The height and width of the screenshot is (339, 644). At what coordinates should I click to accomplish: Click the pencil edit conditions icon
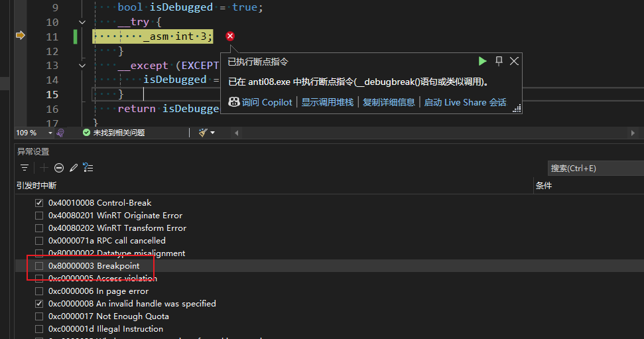(74, 168)
